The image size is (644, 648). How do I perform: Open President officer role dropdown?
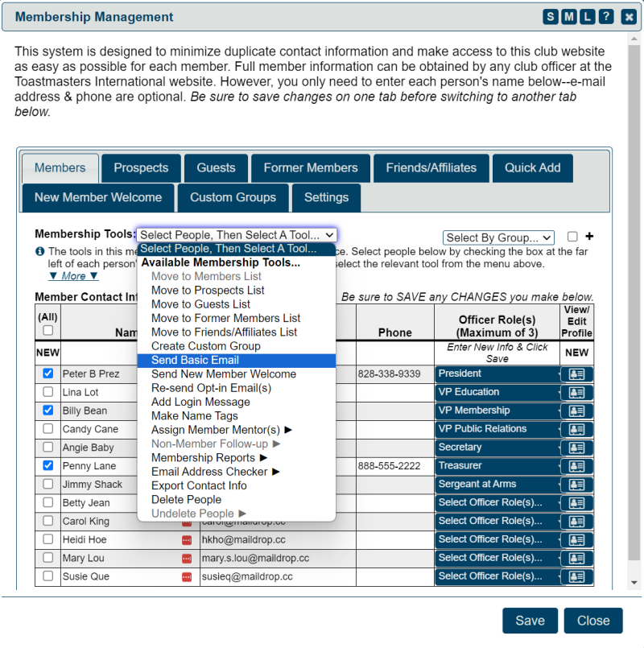point(497,374)
